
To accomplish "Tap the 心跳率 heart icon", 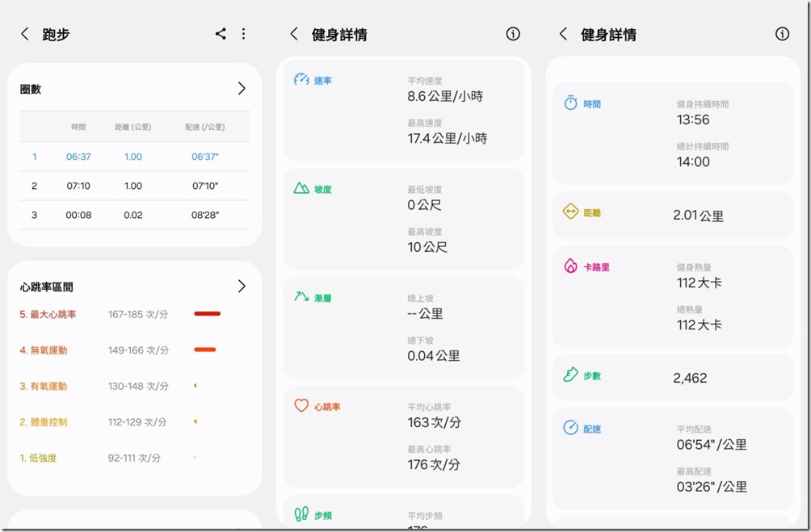I will pyautogui.click(x=301, y=406).
